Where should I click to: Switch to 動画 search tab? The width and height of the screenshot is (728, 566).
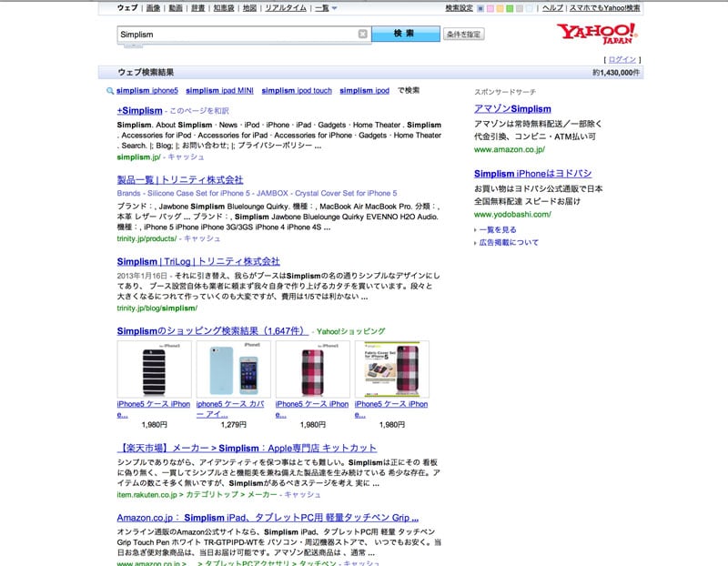coord(176,8)
